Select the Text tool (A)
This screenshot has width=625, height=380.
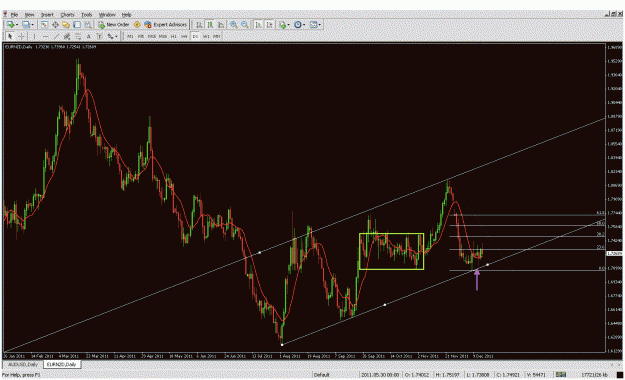(x=88, y=36)
